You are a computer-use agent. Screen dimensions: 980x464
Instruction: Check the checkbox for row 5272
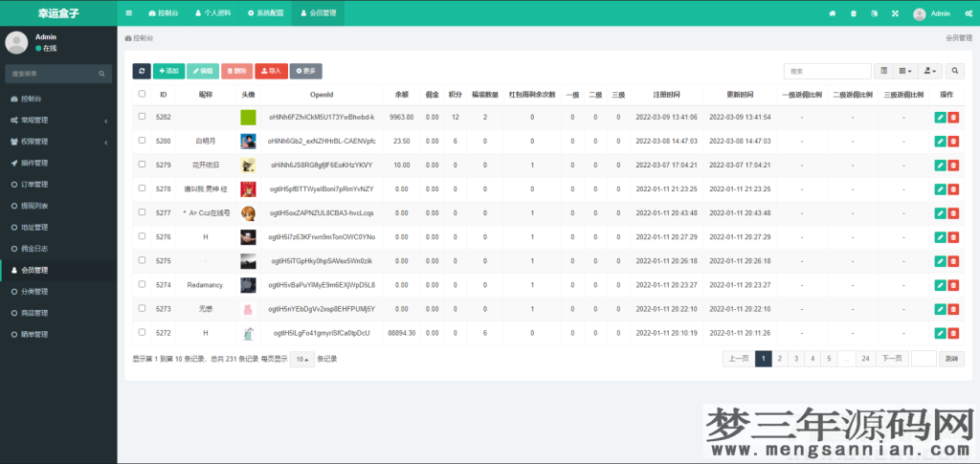click(x=142, y=332)
